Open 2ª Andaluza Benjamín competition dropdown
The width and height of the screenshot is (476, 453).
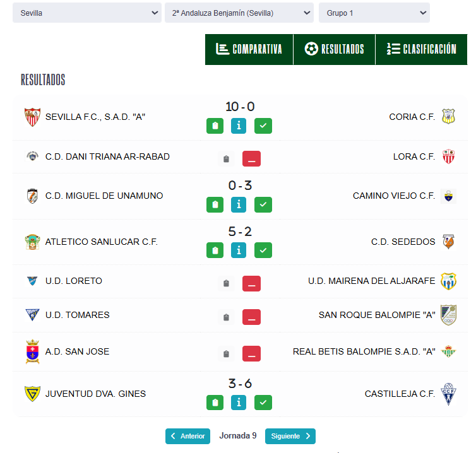click(x=239, y=13)
